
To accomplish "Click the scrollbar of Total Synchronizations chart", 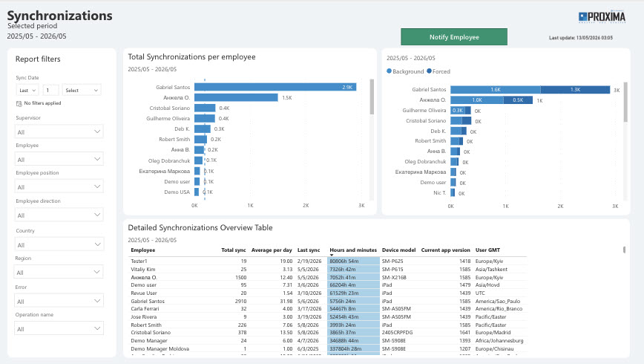I will pos(372,97).
